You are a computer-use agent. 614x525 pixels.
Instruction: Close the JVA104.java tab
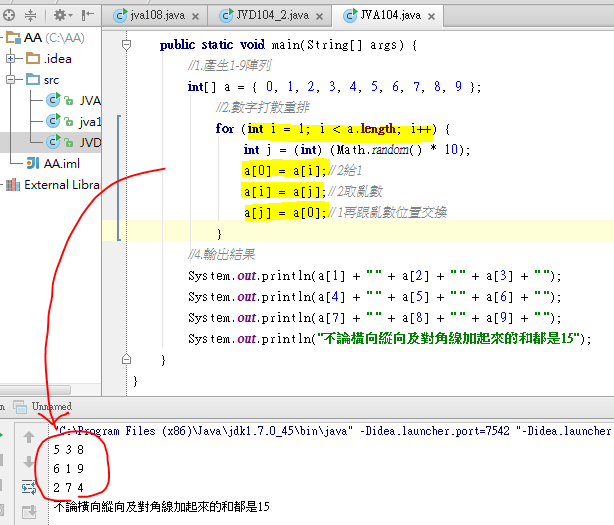431,16
